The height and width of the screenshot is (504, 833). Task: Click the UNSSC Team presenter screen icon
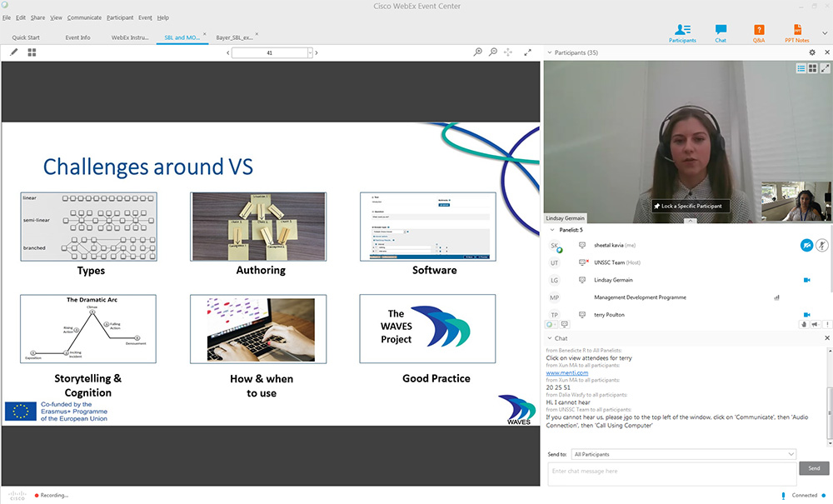tap(583, 262)
